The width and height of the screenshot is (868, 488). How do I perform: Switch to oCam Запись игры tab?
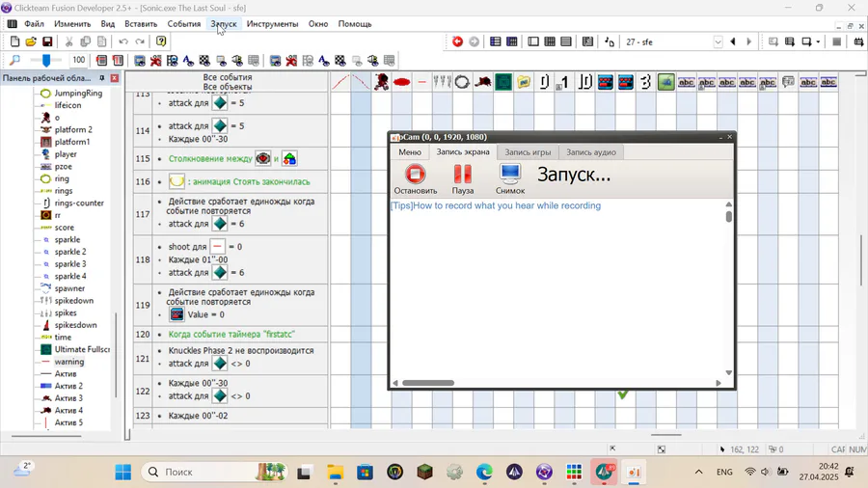coord(528,152)
